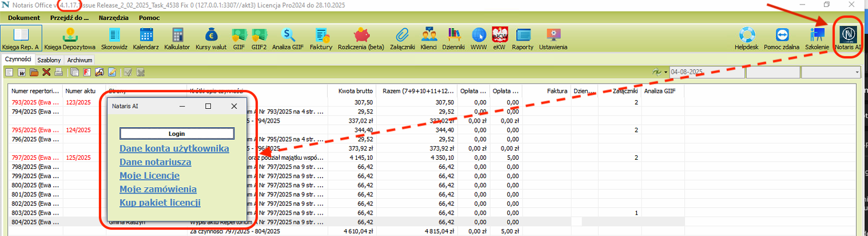Screen dimensions: 868x236
Task: Open the Moje Licencje link
Action: (149, 175)
